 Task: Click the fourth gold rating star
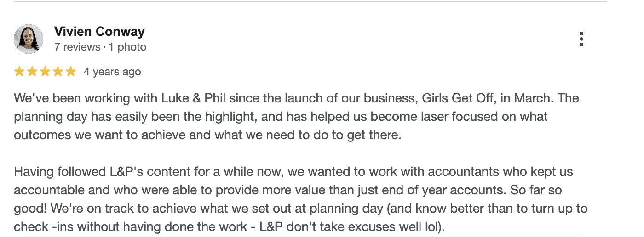click(58, 72)
